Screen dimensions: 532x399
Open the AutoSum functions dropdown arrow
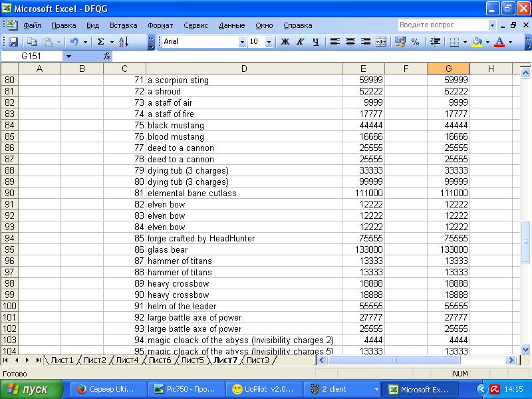[112, 42]
